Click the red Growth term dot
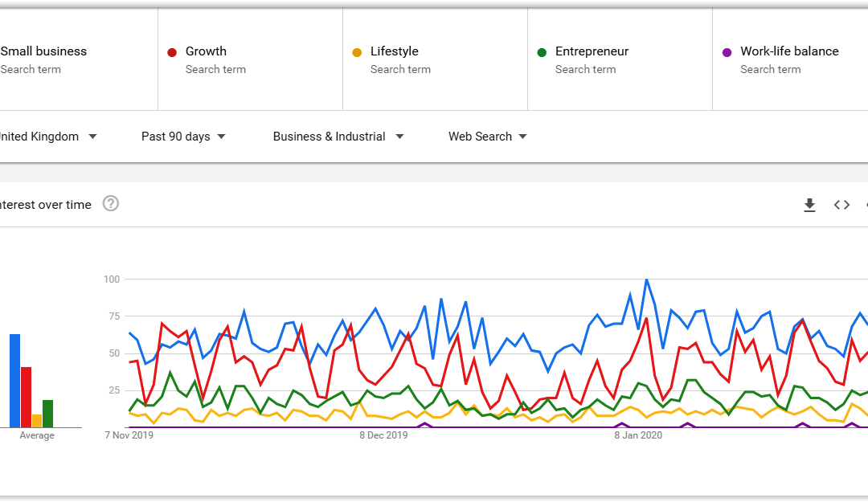 click(172, 52)
